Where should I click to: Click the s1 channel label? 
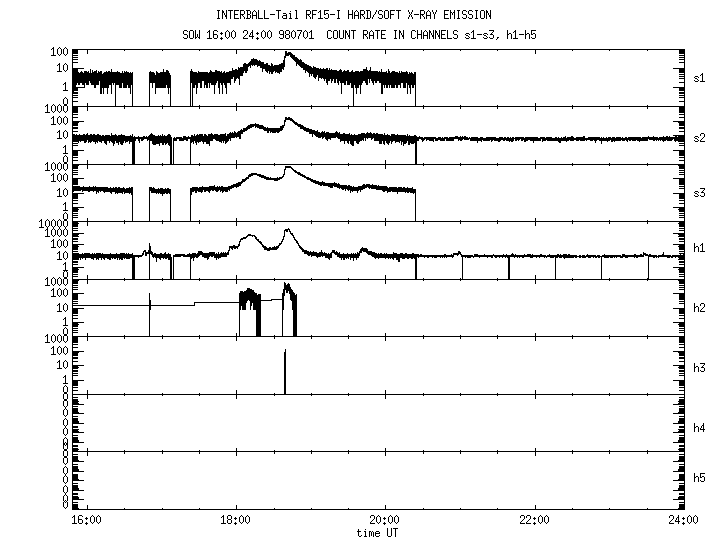pos(700,77)
